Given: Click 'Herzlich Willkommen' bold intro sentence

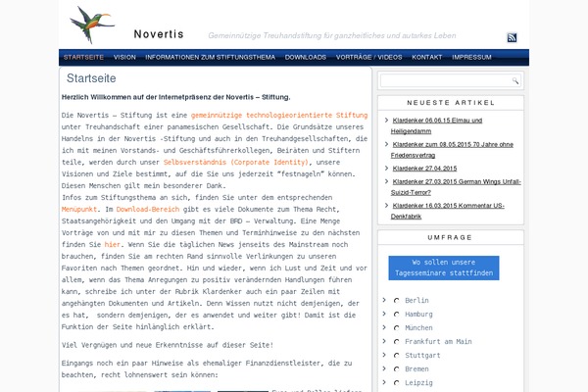Looking at the screenshot, I should [175, 97].
